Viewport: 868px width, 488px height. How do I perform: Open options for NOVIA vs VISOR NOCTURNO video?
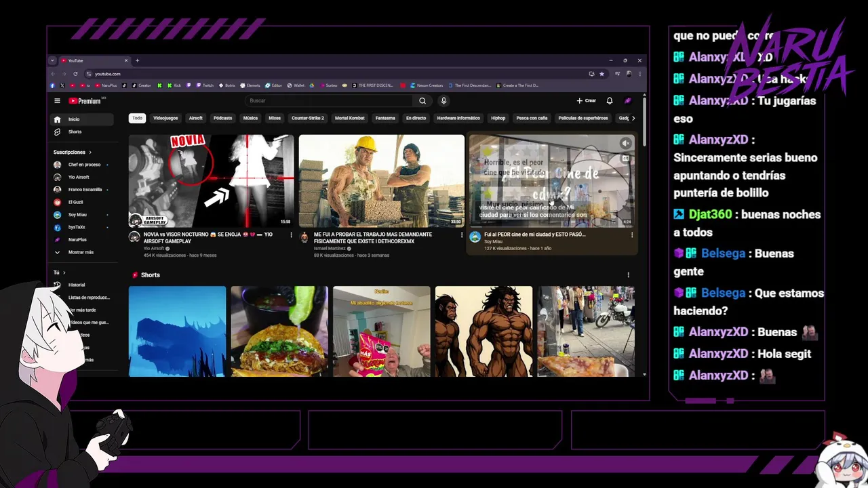tap(292, 235)
